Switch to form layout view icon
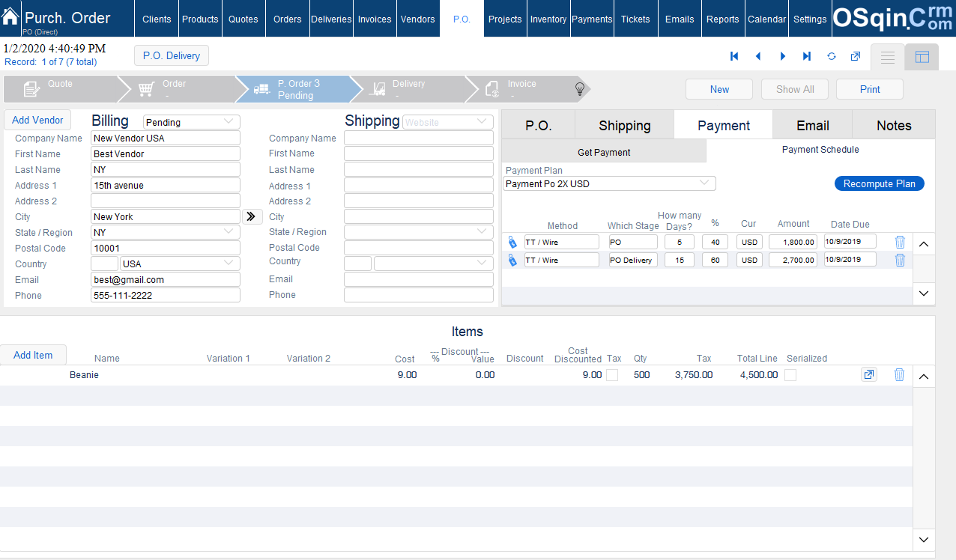The height and width of the screenshot is (560, 956). point(922,58)
